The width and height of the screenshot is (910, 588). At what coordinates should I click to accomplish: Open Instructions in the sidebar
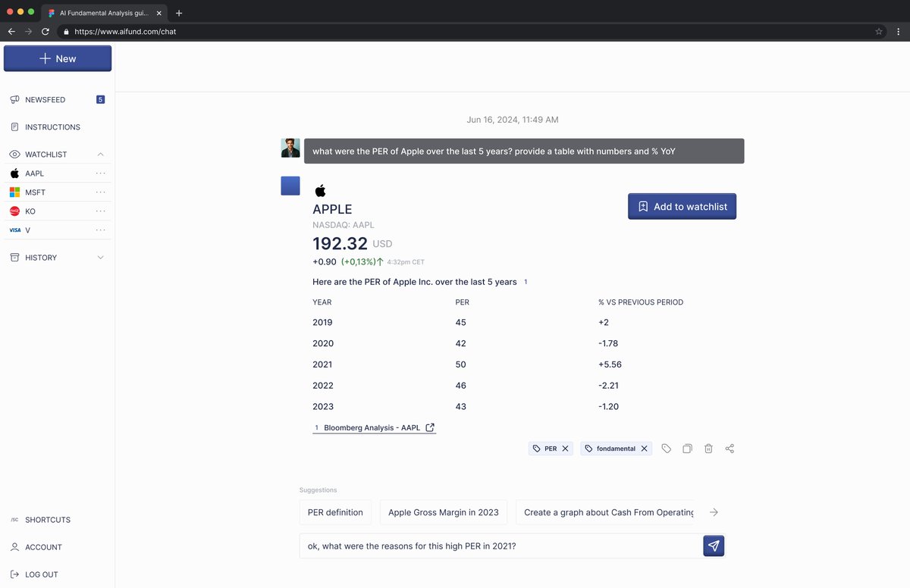pos(52,127)
